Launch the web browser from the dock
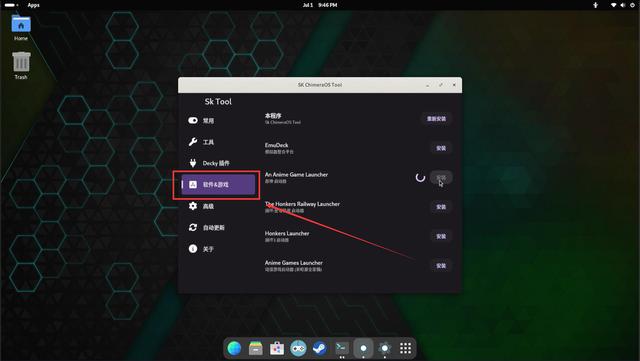This screenshot has height=361, width=640. click(234, 348)
